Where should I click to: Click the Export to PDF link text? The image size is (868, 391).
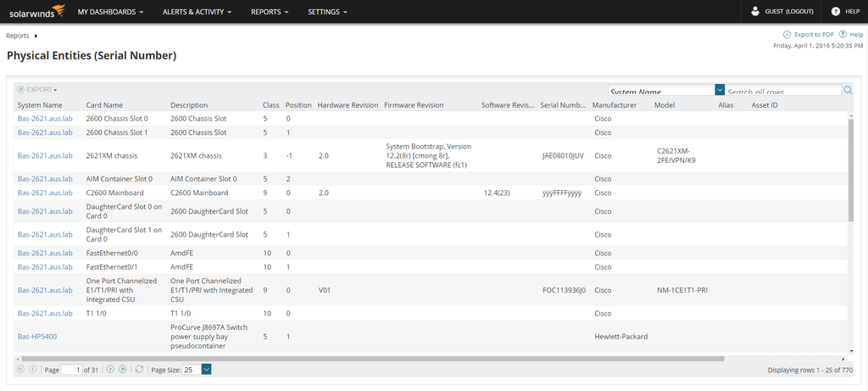814,34
